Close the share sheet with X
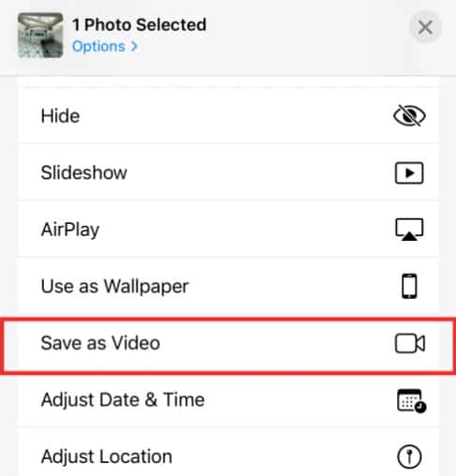The image size is (456, 476). [425, 27]
